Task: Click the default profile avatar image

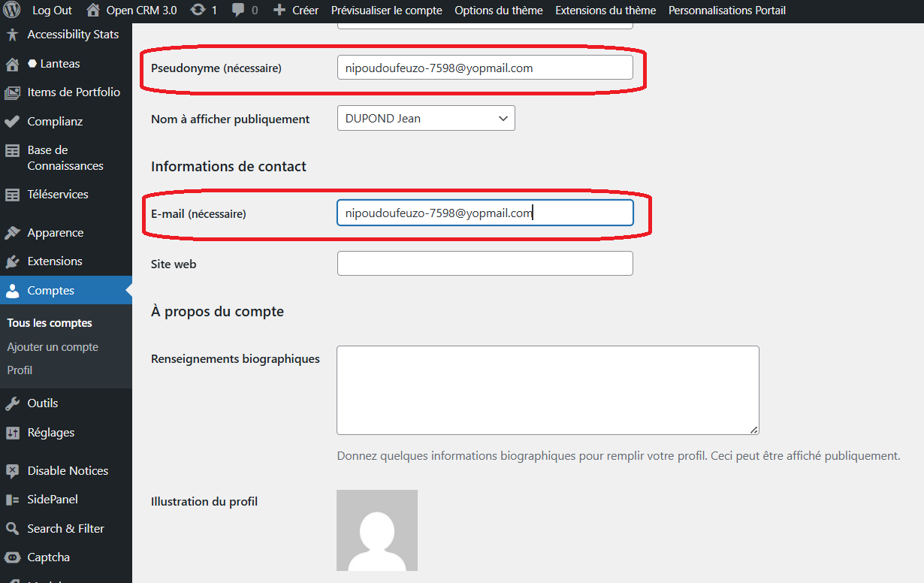Action: 377,530
